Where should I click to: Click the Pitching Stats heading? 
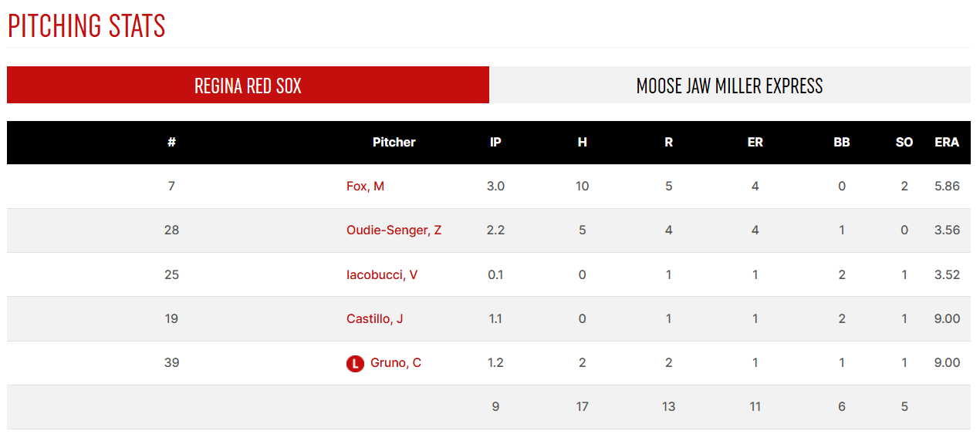point(86,25)
